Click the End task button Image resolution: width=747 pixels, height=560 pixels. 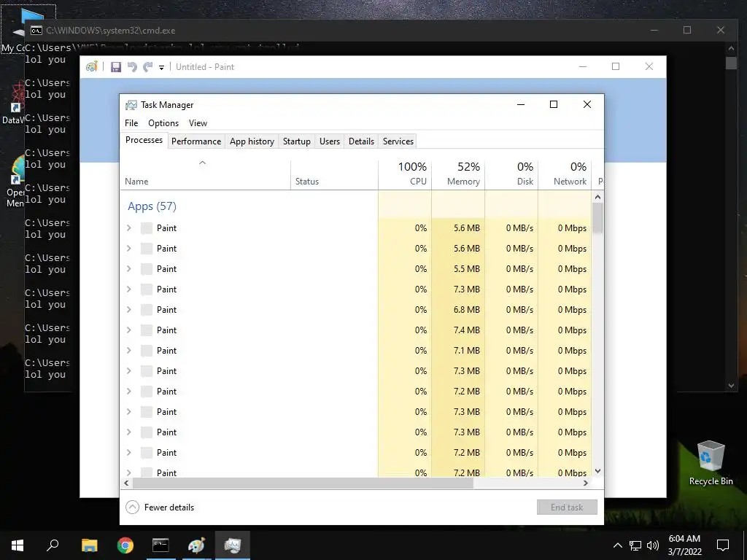pos(567,507)
